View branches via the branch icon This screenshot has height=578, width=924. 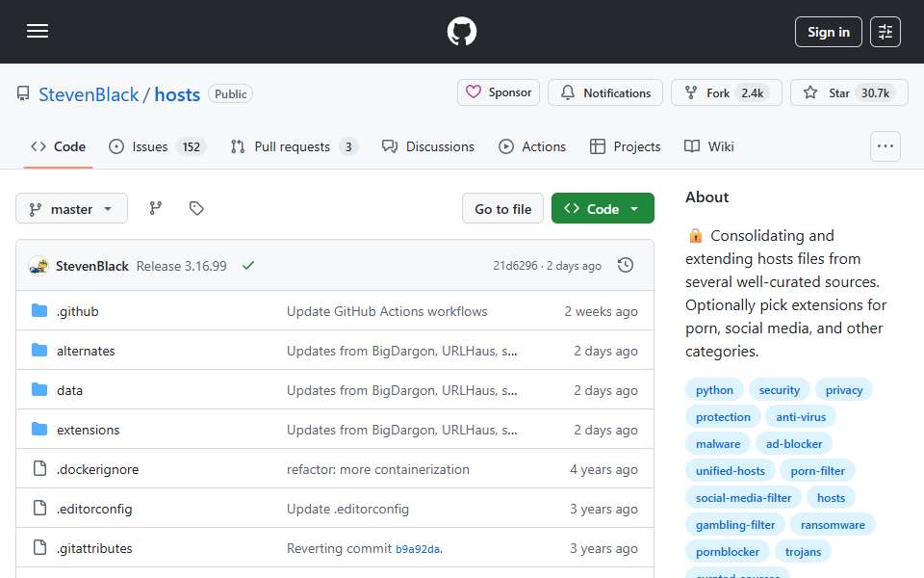tap(156, 208)
